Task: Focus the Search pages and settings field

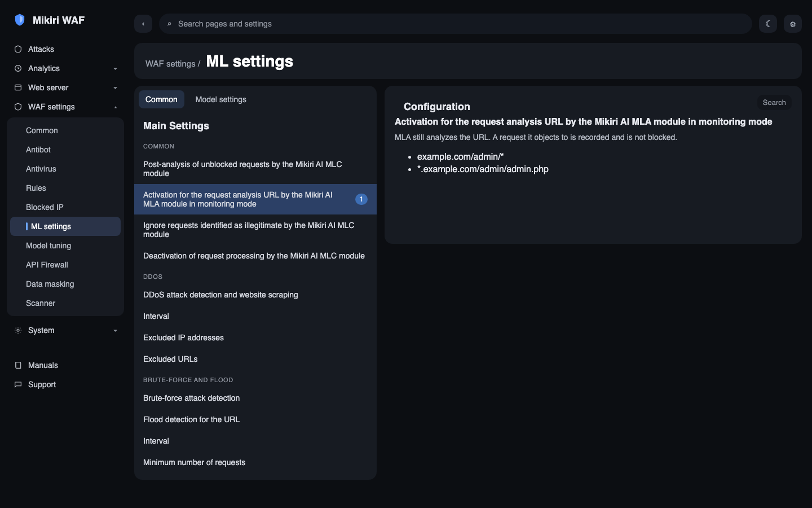Action: (x=456, y=24)
